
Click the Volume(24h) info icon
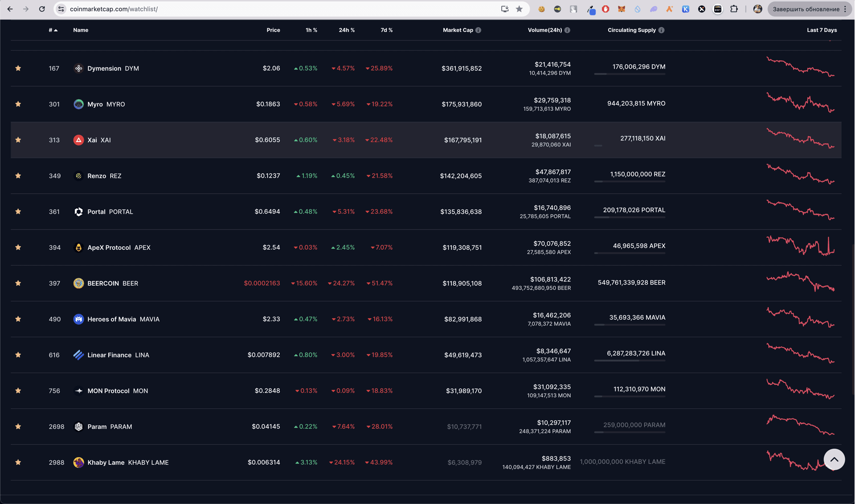coord(567,30)
